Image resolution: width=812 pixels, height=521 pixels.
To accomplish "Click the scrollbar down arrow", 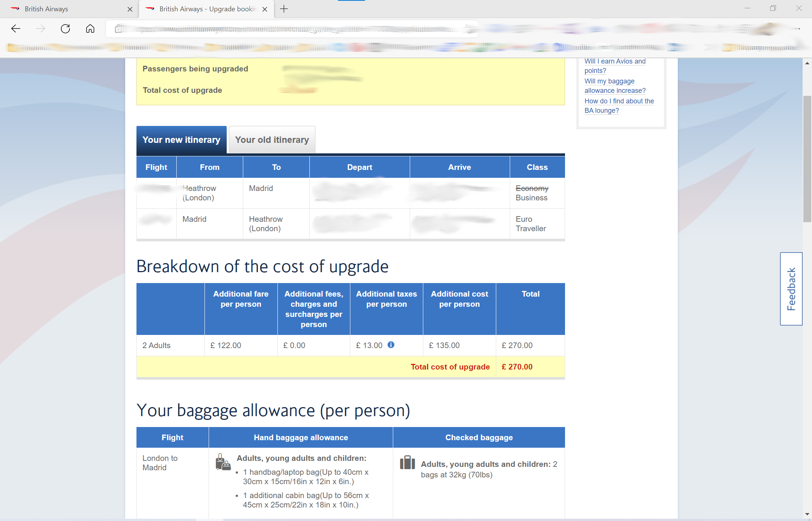I will [807, 514].
